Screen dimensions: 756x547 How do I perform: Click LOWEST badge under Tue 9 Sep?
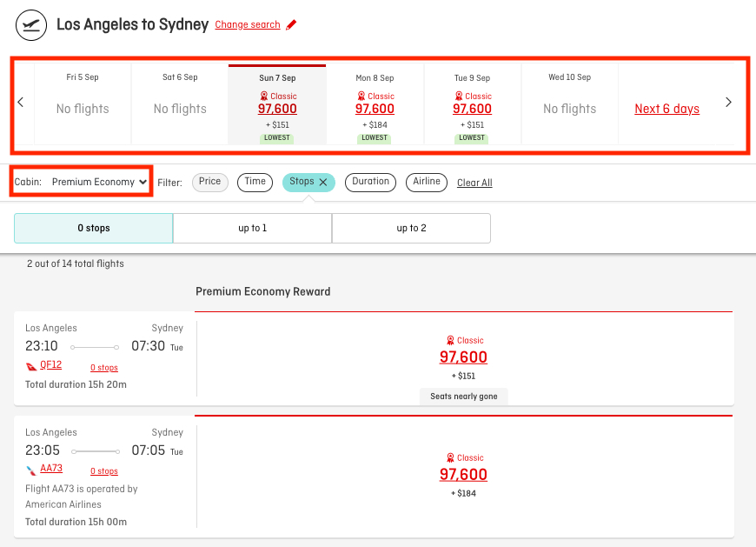click(x=472, y=138)
